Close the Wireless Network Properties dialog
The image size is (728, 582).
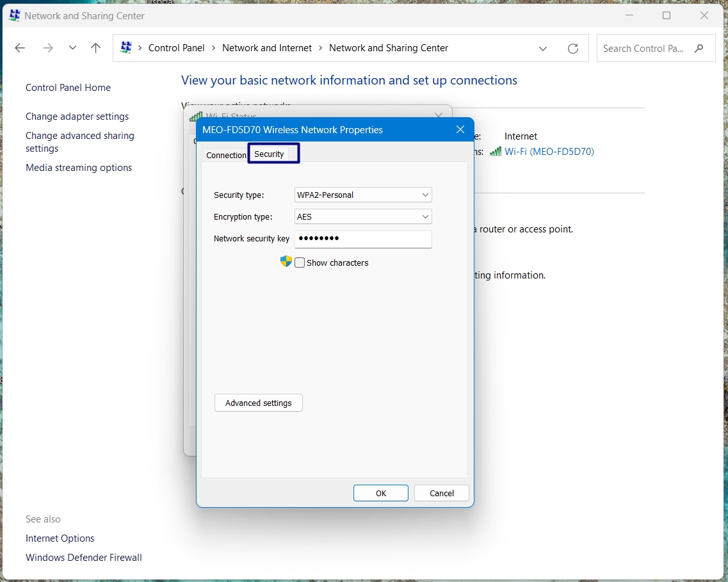click(x=460, y=129)
